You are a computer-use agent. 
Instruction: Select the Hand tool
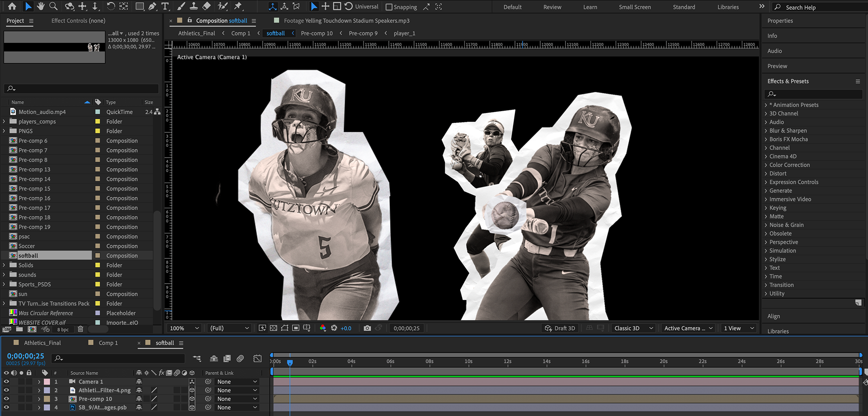coord(41,6)
